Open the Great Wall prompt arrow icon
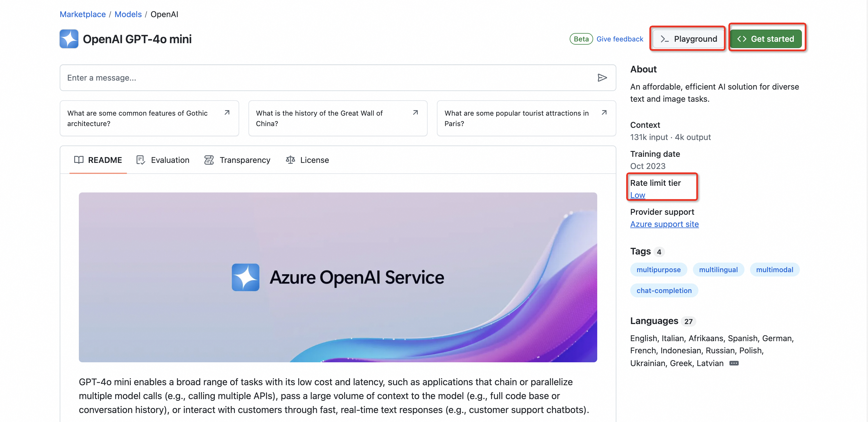 coord(415,112)
